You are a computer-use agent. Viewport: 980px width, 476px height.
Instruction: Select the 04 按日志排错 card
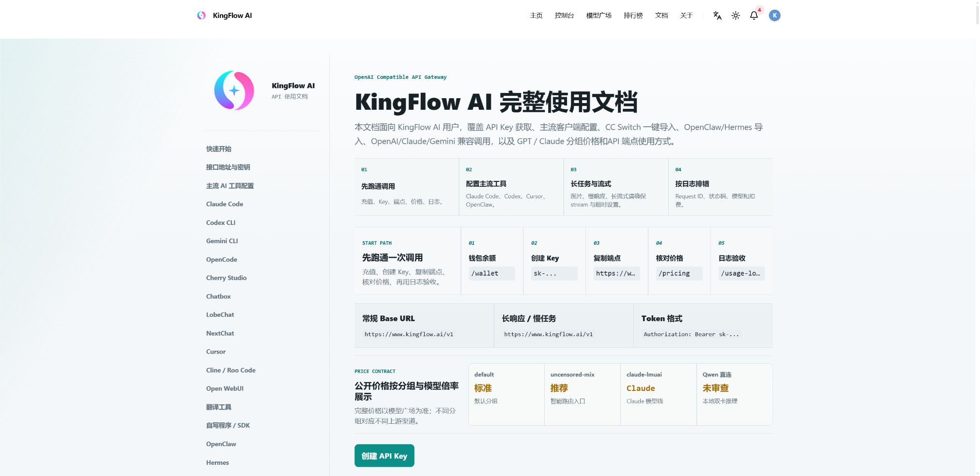[720, 187]
